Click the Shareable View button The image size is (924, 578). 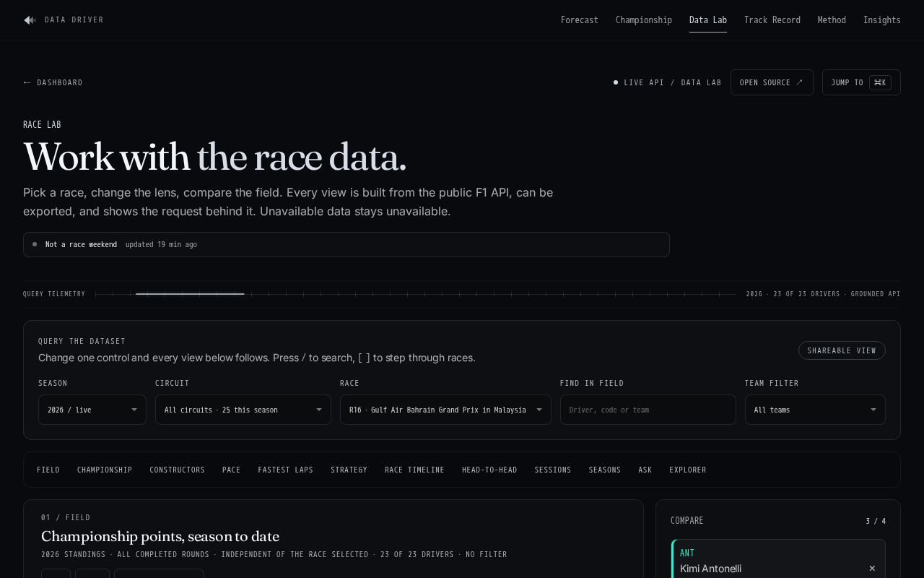click(x=842, y=350)
